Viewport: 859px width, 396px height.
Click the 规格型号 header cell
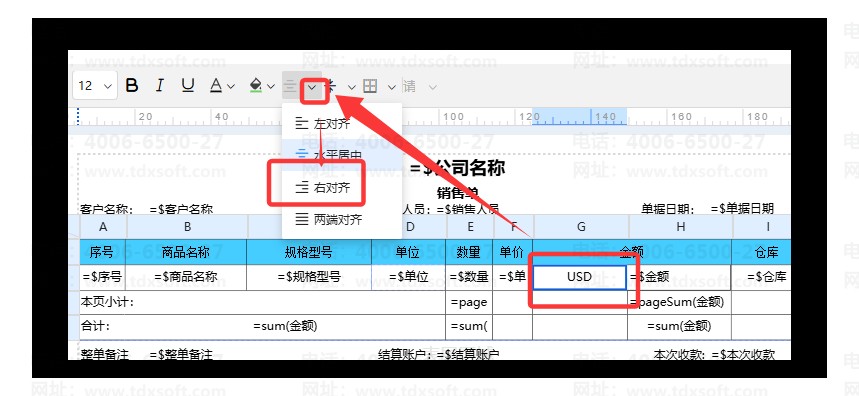(x=308, y=252)
